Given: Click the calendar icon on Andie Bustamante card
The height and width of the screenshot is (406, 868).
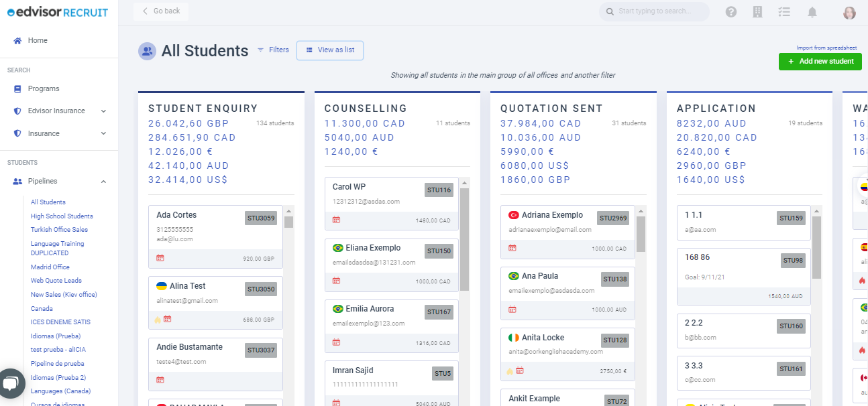Looking at the screenshot, I should coord(160,380).
